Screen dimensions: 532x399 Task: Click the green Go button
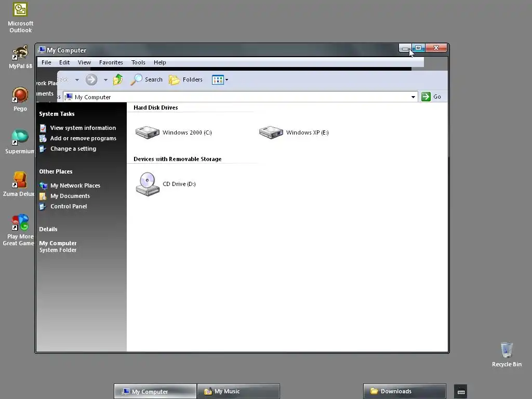pyautogui.click(x=431, y=97)
